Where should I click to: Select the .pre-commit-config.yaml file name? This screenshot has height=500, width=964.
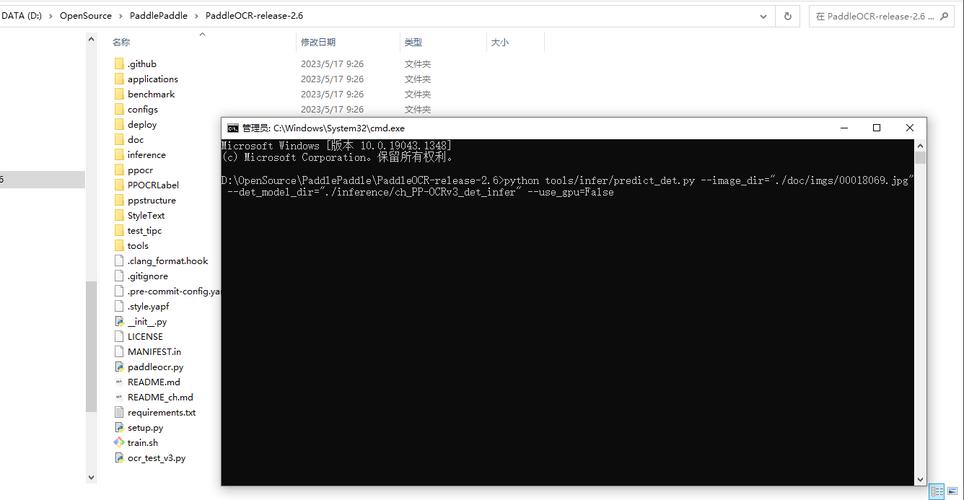[x=174, y=292]
